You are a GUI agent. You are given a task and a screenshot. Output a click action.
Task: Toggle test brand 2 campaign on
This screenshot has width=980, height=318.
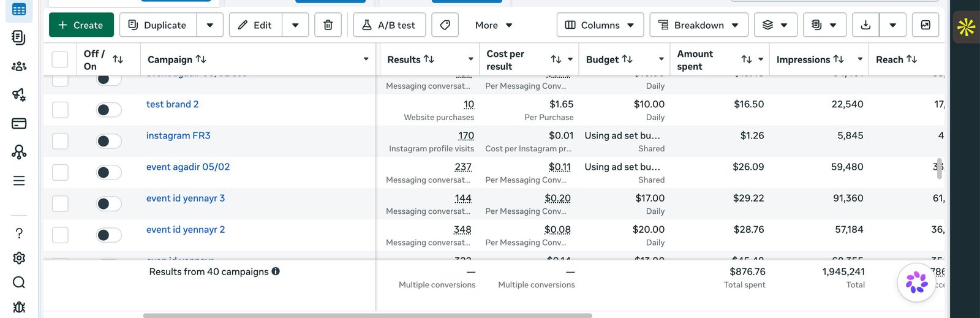109,110
